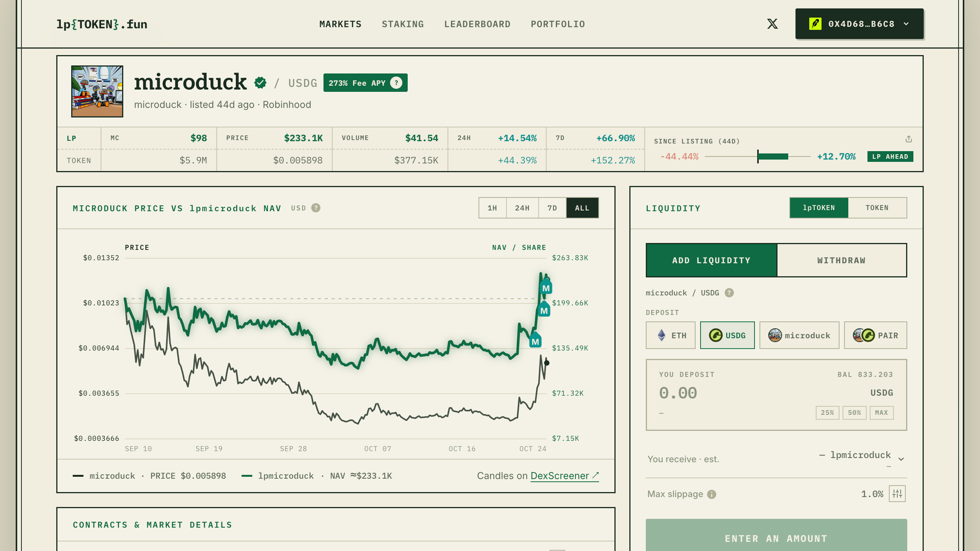Click the share icon in Since Listing
Screen dimensions: 980x551
(909, 139)
